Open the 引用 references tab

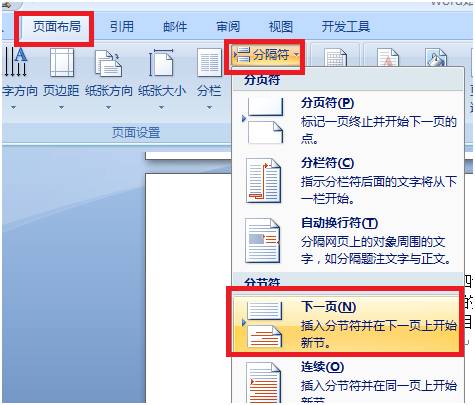coord(122,27)
